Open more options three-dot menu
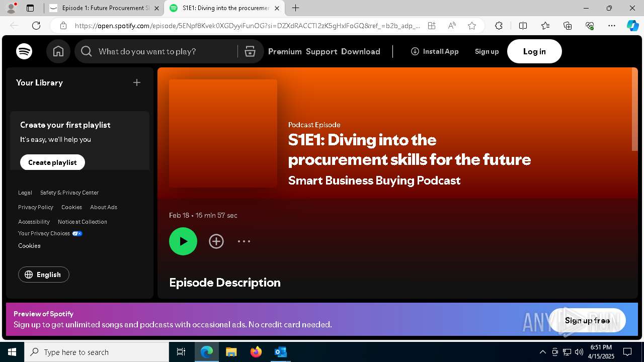Viewport: 644px width, 362px height. pos(244,241)
